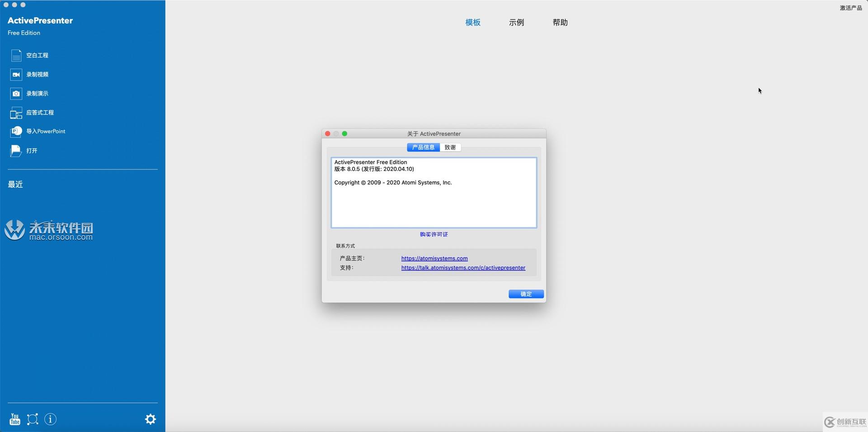Open the talk.atomisystems.com support link

463,268
